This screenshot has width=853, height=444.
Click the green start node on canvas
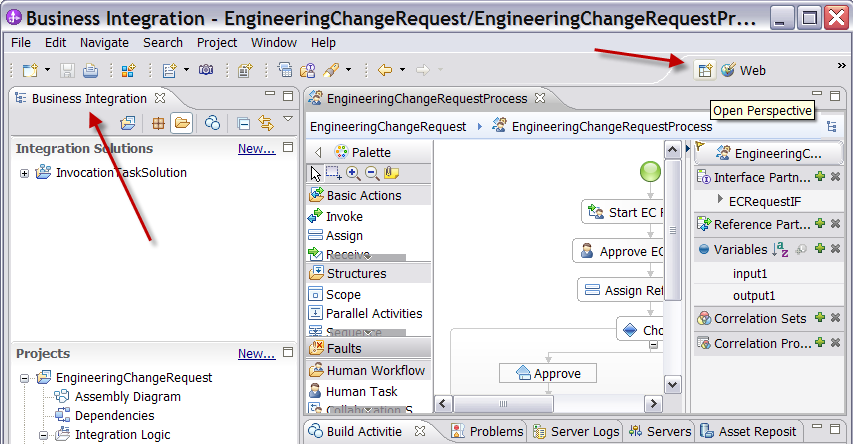click(x=650, y=172)
